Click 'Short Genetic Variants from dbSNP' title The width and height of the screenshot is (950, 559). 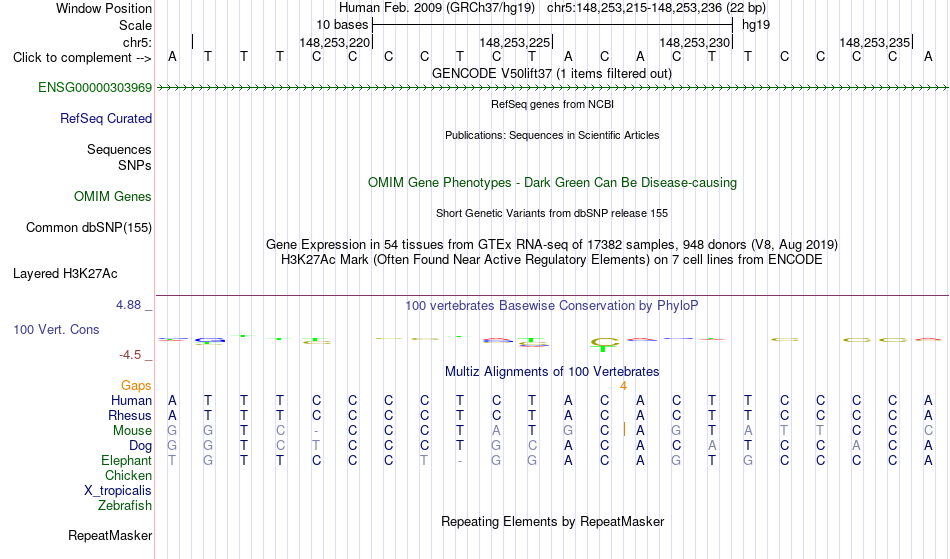pos(552,214)
